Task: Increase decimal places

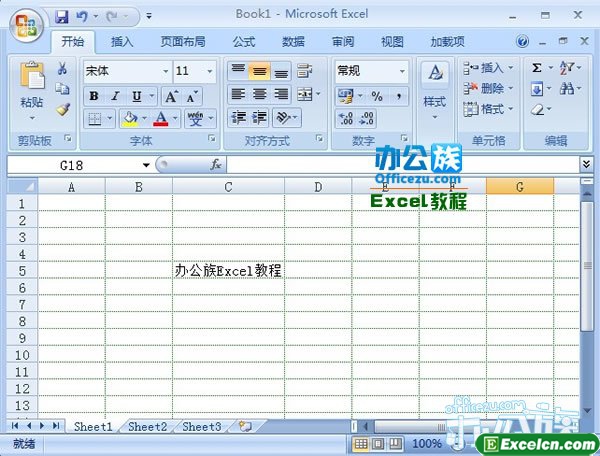Action: click(x=346, y=118)
